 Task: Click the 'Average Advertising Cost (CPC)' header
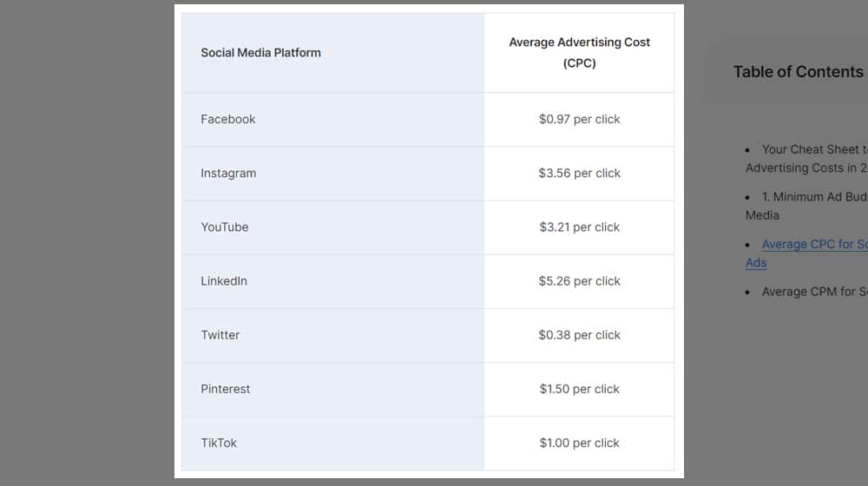click(579, 53)
